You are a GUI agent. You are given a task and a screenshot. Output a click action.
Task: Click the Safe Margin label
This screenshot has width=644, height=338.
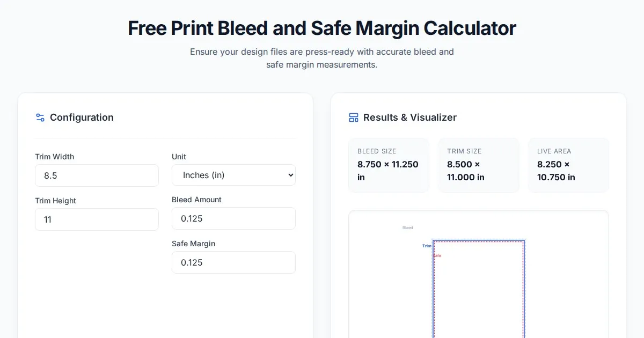click(193, 244)
